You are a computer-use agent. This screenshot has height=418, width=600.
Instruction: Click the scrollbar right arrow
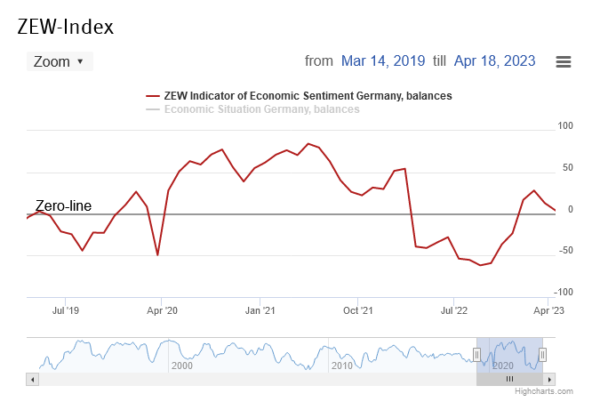point(551,380)
